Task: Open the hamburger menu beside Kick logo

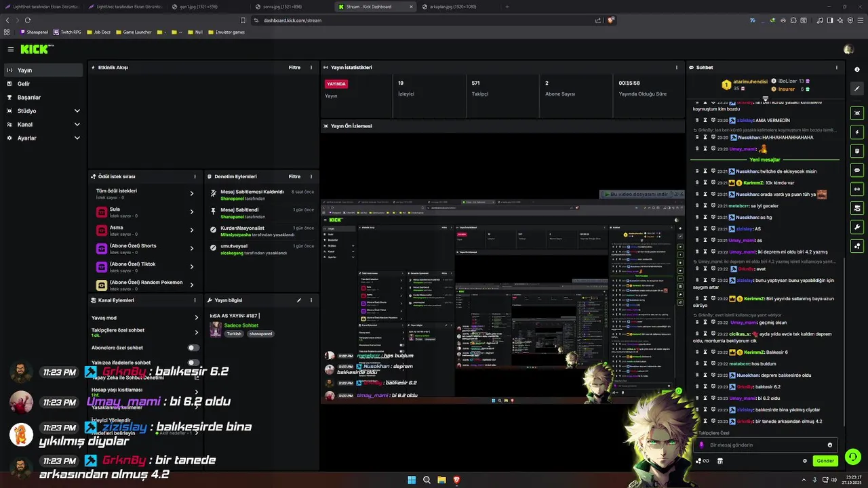Action: [11, 49]
